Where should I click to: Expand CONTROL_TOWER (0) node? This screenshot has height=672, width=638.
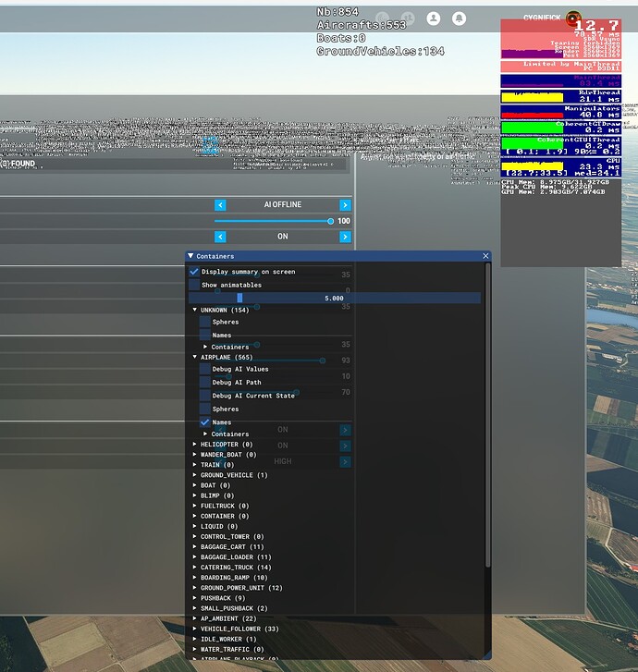click(195, 536)
